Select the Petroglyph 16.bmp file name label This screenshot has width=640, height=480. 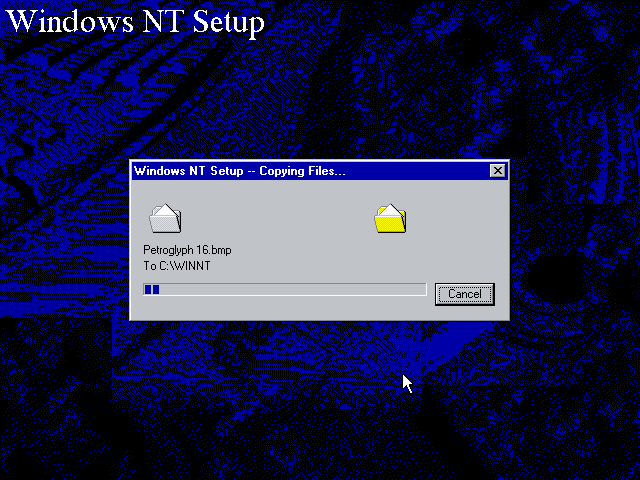[188, 249]
